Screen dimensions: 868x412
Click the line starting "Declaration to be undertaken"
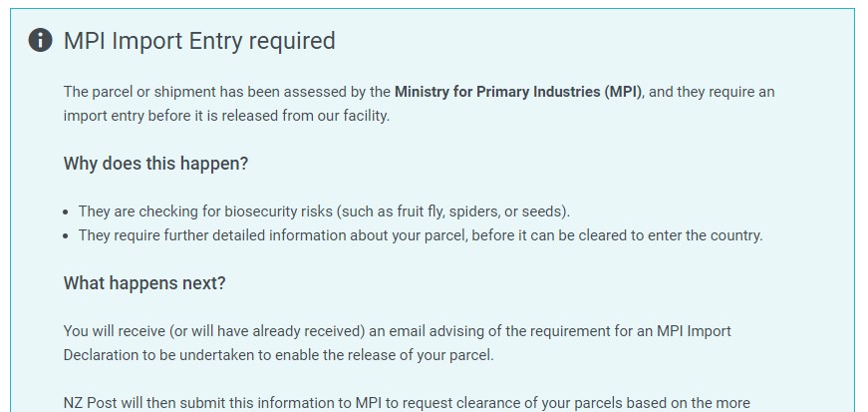coord(278,355)
